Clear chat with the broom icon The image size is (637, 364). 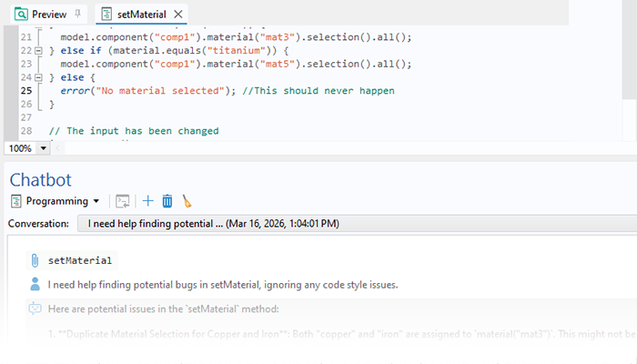click(x=187, y=201)
